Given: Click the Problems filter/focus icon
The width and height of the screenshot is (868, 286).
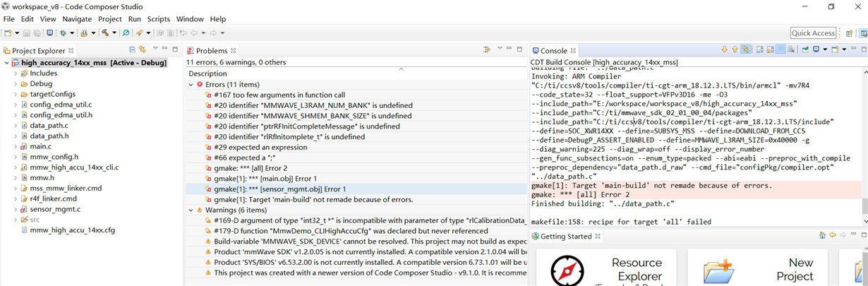Looking at the screenshot, I should (486, 49).
